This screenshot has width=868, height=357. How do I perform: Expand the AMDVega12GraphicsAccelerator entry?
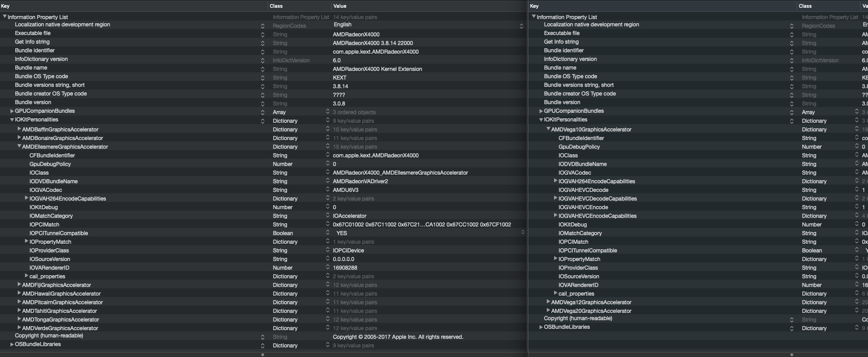(548, 302)
